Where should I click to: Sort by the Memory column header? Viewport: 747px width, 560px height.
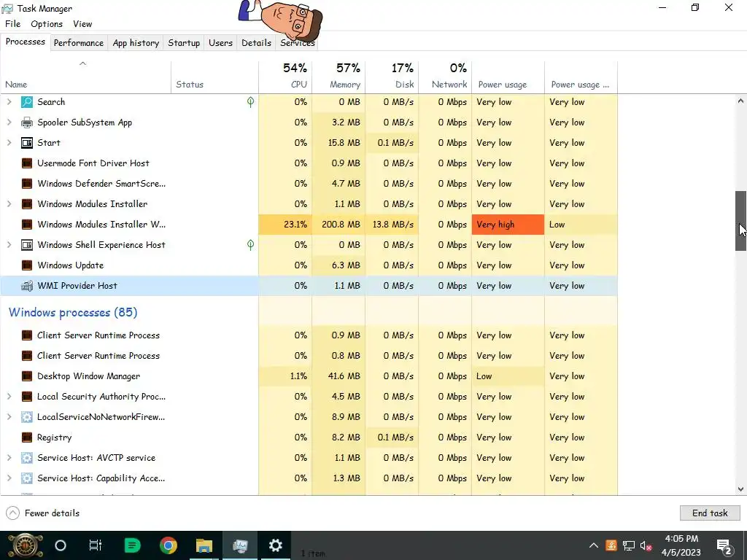pos(338,76)
